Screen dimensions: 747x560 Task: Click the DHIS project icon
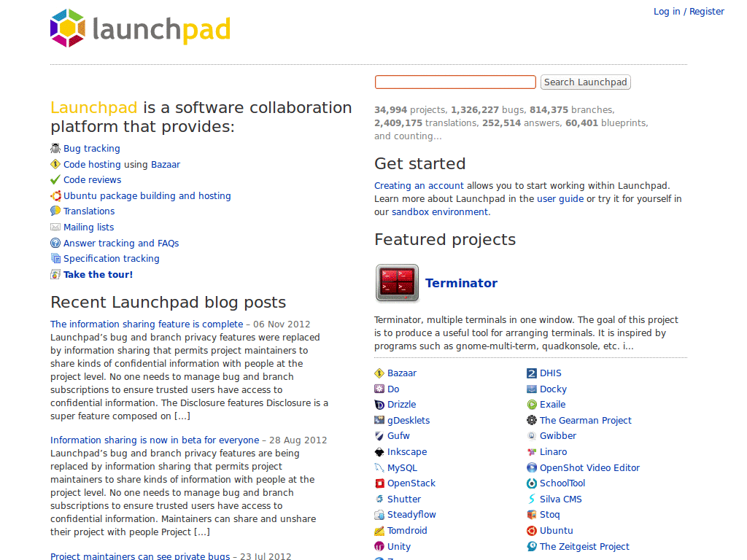pyautogui.click(x=532, y=373)
